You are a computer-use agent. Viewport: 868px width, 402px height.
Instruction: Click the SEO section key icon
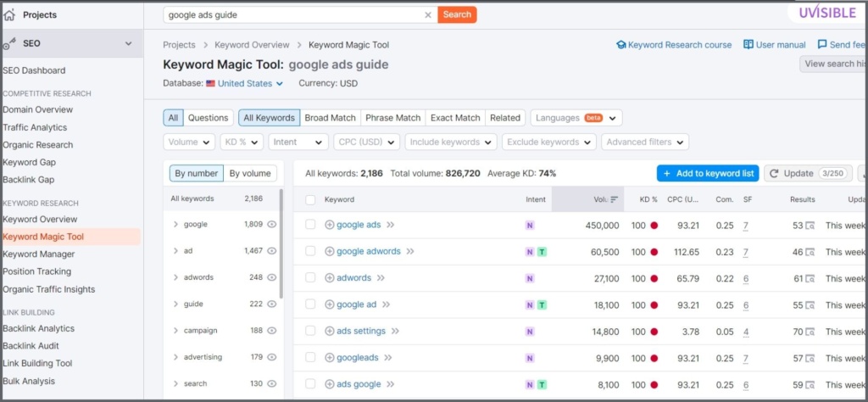[8, 44]
